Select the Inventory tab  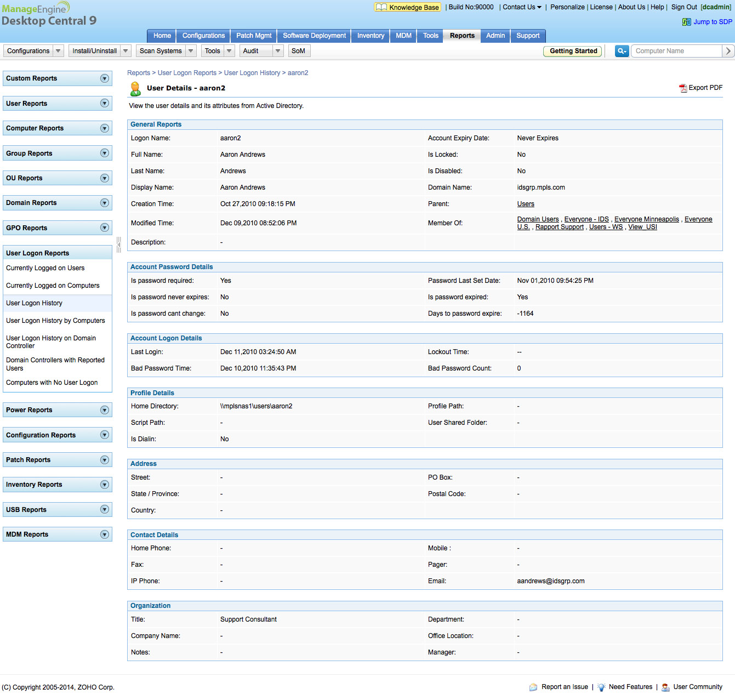click(371, 36)
